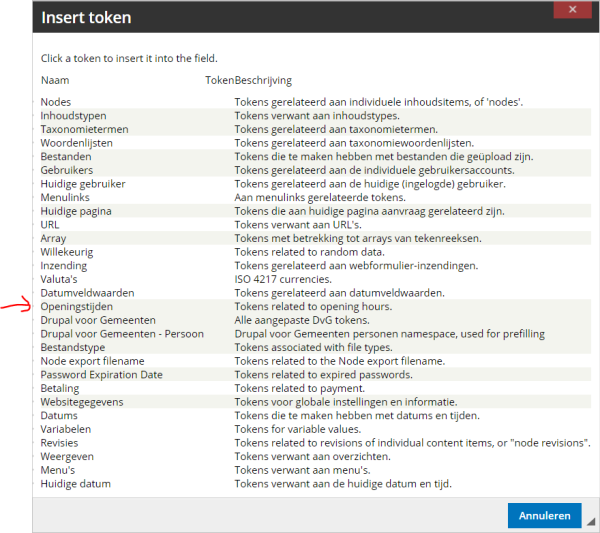Select the Valuta's token category

coord(62,279)
